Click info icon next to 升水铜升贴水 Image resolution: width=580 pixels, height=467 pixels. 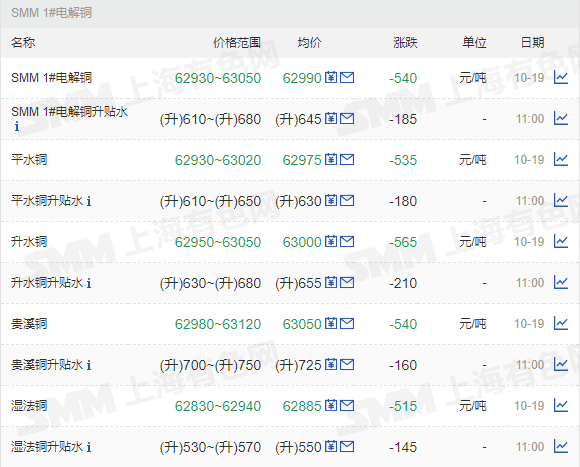point(89,283)
